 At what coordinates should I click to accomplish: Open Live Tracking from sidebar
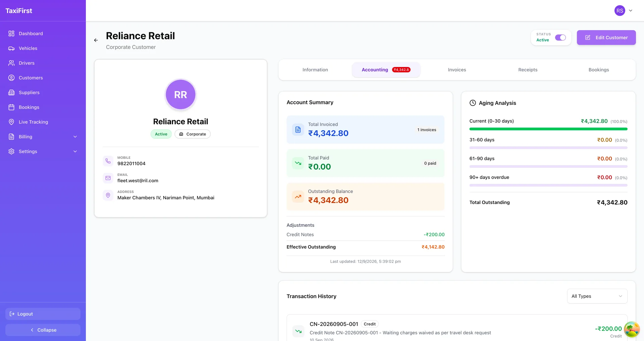[x=43, y=122]
